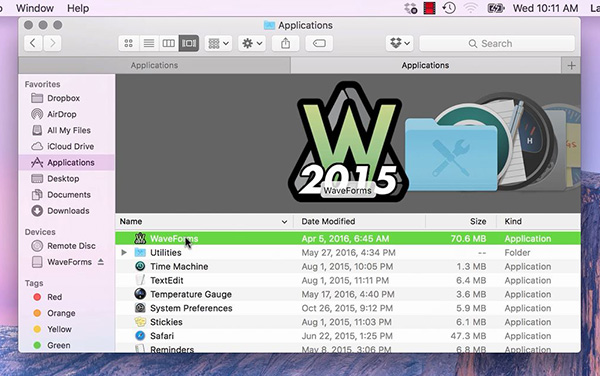Go back with the left arrow
The image size is (600, 376).
click(33, 44)
